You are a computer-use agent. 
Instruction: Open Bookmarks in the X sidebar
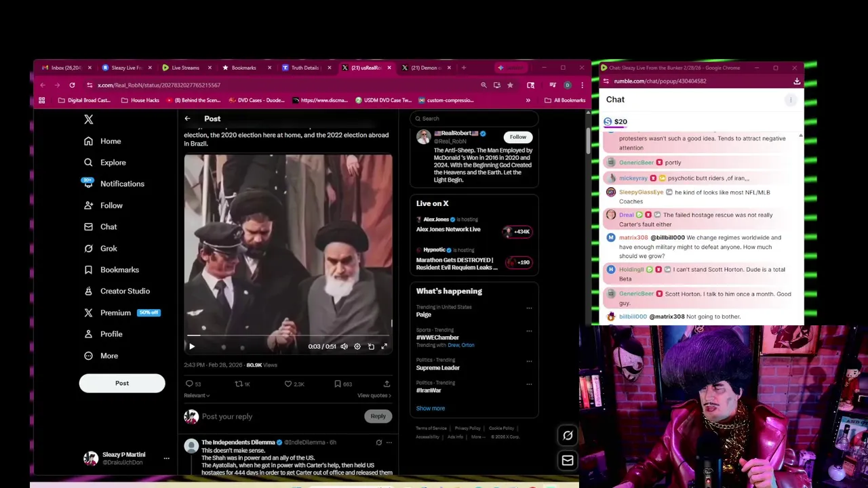coord(111,270)
